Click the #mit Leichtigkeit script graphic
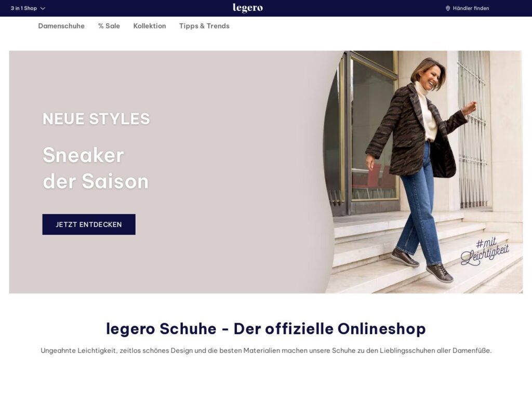Image resolution: width=532 pixels, height=399 pixels. click(x=485, y=251)
